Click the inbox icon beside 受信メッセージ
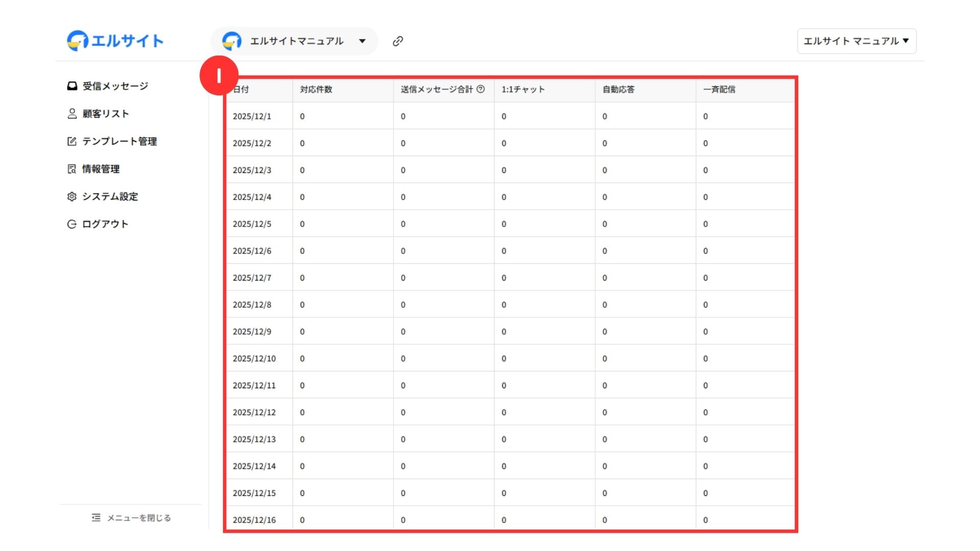The width and height of the screenshot is (980, 551). (x=72, y=86)
